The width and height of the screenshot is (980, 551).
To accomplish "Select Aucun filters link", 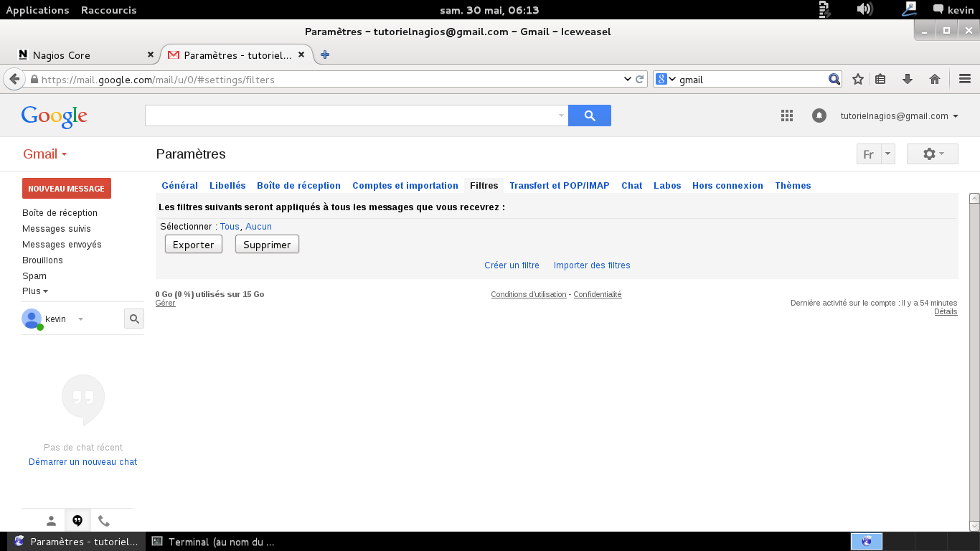I will point(258,227).
